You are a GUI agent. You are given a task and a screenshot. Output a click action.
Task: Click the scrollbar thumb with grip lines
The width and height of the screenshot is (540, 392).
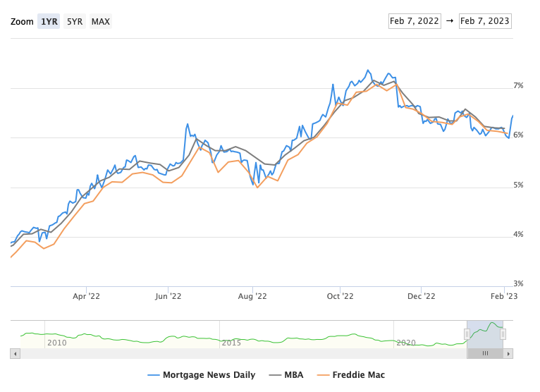[485, 353]
